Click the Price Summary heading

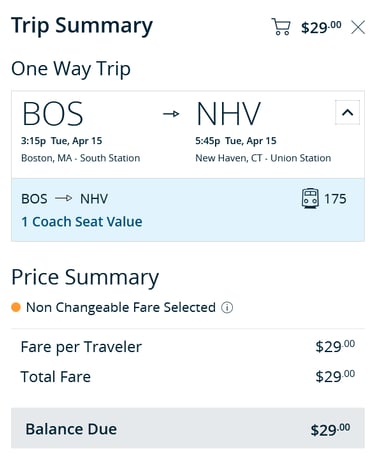point(85,277)
